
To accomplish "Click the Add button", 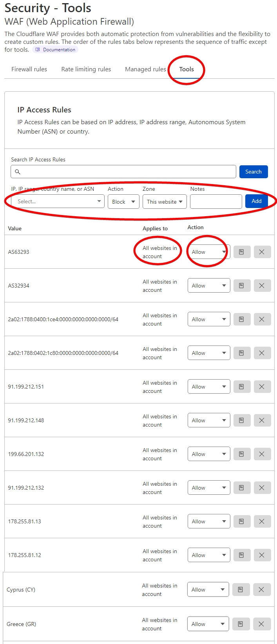I will [x=257, y=201].
